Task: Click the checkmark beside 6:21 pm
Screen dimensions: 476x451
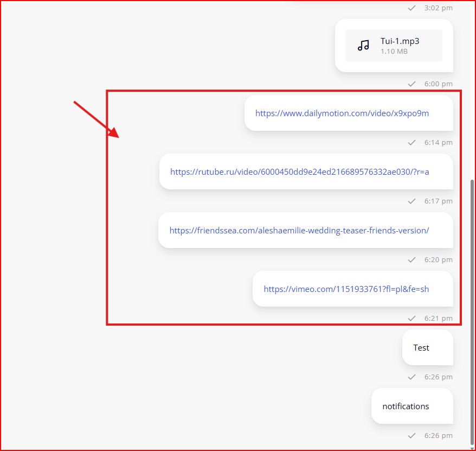Action: click(412, 319)
